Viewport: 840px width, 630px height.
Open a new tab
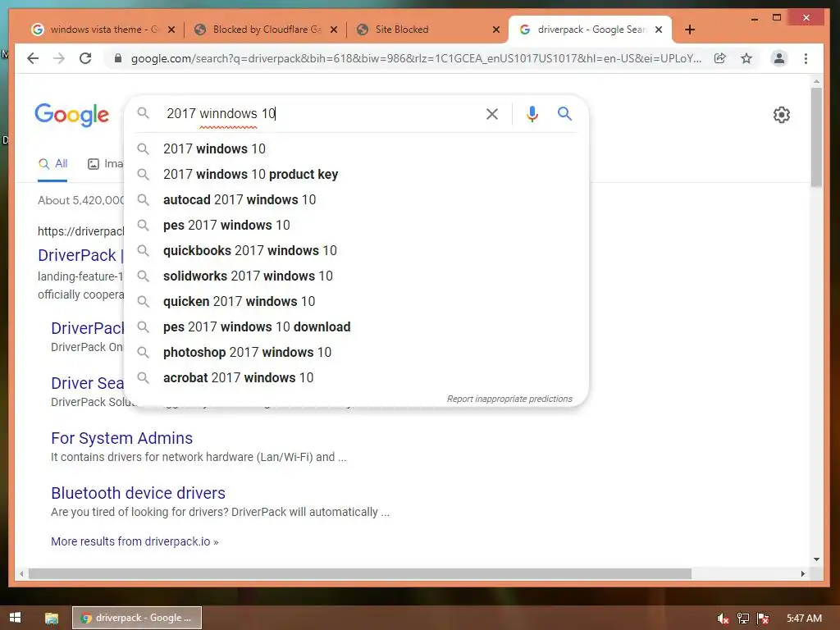click(x=690, y=30)
